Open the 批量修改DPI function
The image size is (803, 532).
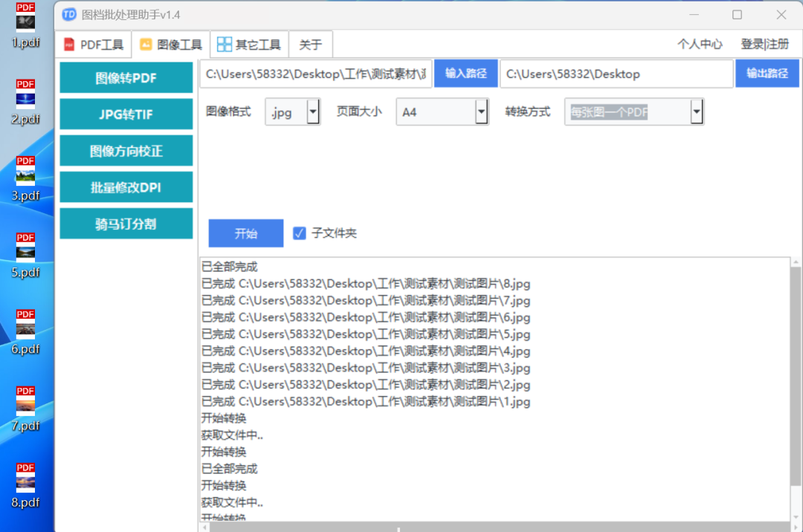[x=126, y=187]
